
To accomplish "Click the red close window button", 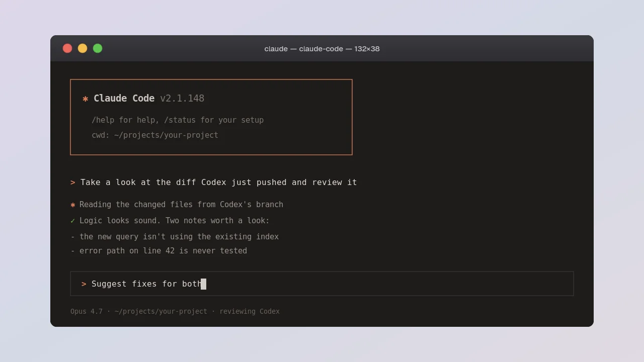I will [67, 48].
